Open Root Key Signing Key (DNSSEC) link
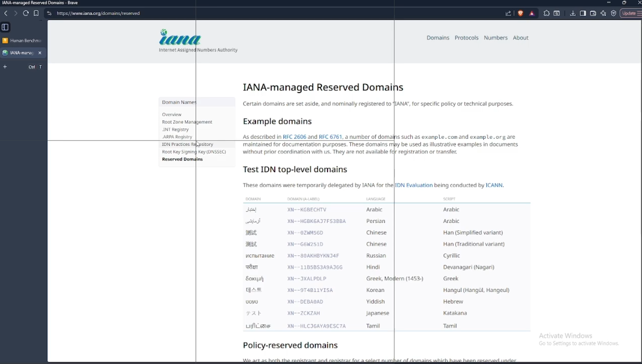Screen dimensions: 642x364 (x=194, y=152)
